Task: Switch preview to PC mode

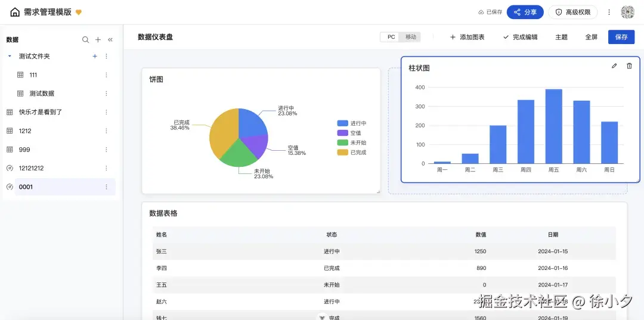Action: [x=391, y=37]
